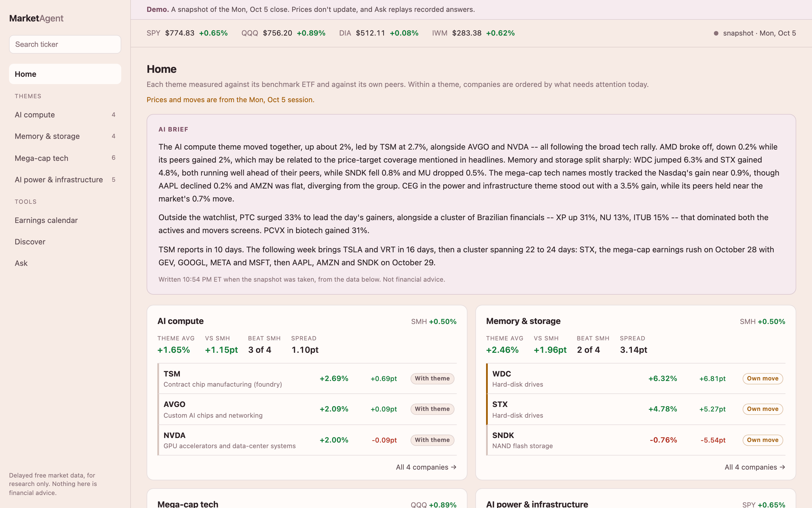This screenshot has width=812, height=508.
Task: Click 'With theme' badge on TSM row
Action: click(x=432, y=379)
